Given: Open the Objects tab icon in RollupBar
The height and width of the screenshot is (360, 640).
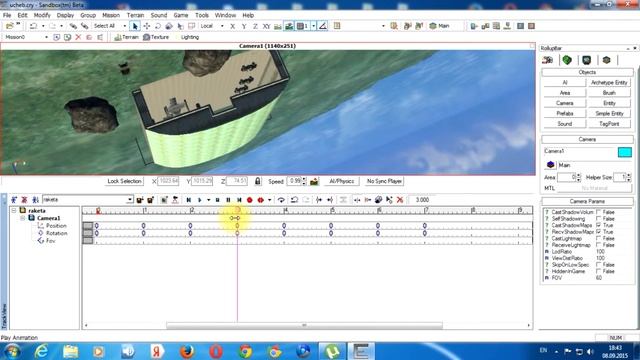Looking at the screenshot, I should (547, 60).
